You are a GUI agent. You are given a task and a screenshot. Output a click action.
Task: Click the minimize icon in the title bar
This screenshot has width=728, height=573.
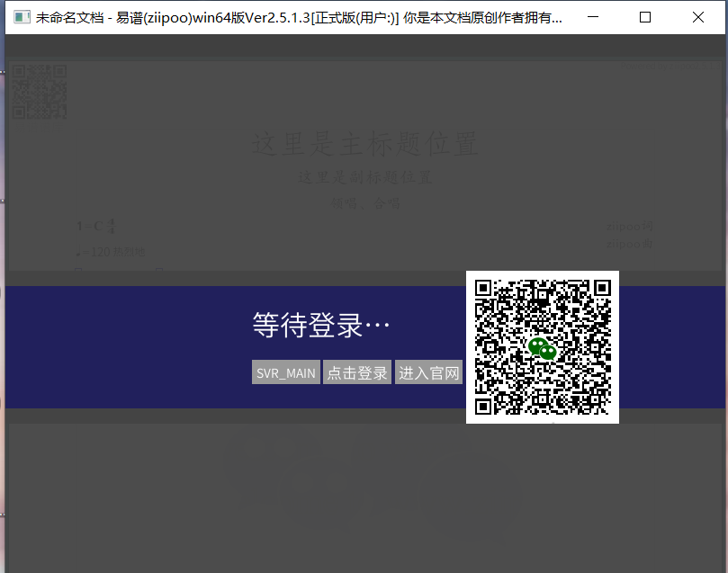[591, 17]
